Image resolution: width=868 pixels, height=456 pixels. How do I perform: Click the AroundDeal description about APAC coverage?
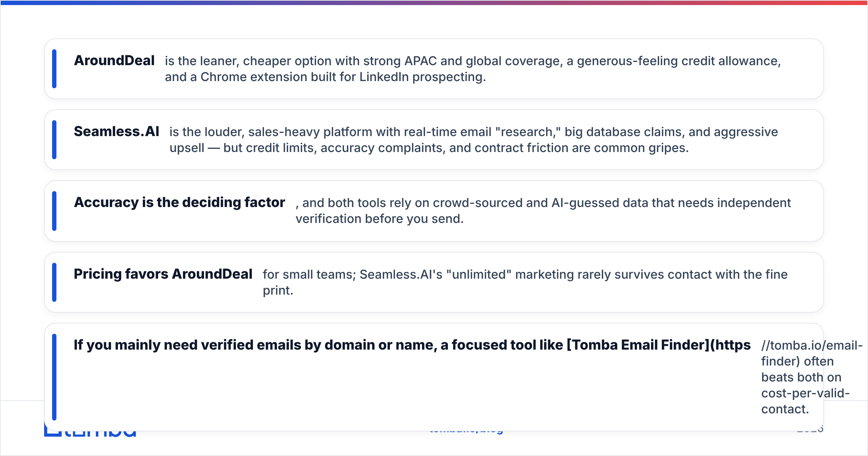[x=473, y=69]
